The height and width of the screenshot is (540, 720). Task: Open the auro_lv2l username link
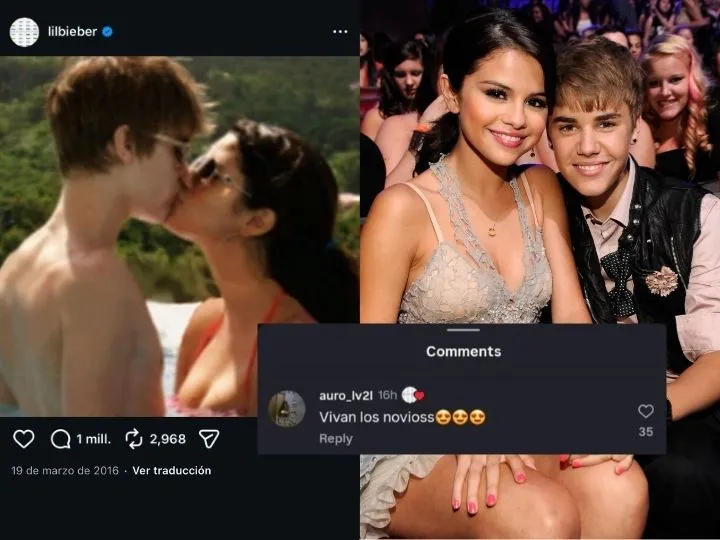point(347,396)
